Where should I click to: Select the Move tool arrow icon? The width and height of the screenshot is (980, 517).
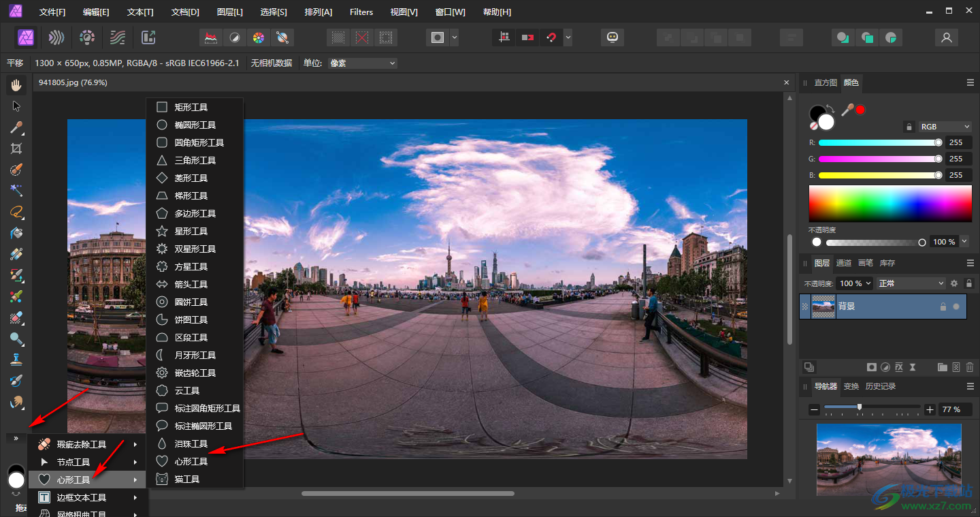click(16, 106)
